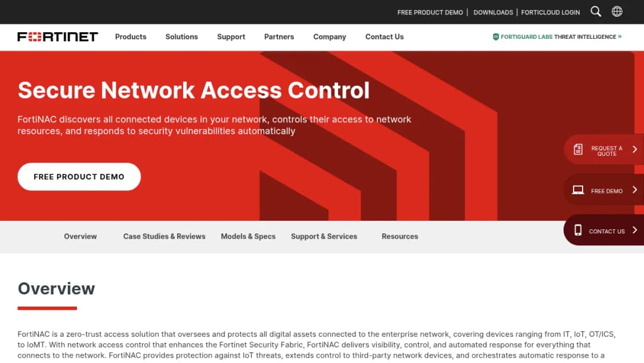Image resolution: width=644 pixels, height=363 pixels.
Task: Expand the Contact Us side chevron arrow
Action: tap(634, 230)
